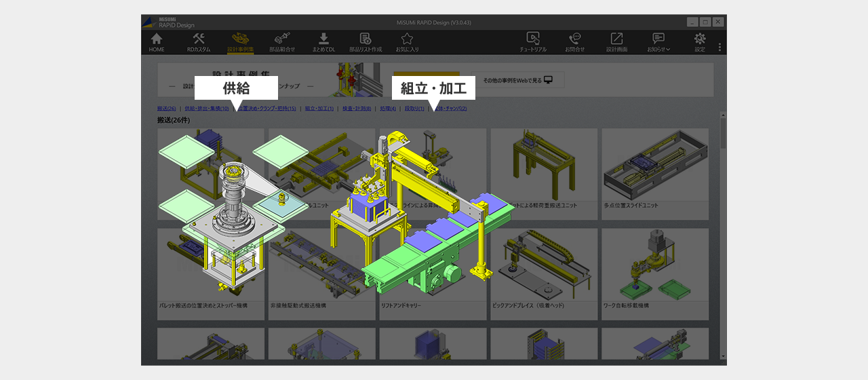Image resolution: width=868 pixels, height=380 pixels.
Task: Click the まとめてDL download icon
Action: [323, 42]
